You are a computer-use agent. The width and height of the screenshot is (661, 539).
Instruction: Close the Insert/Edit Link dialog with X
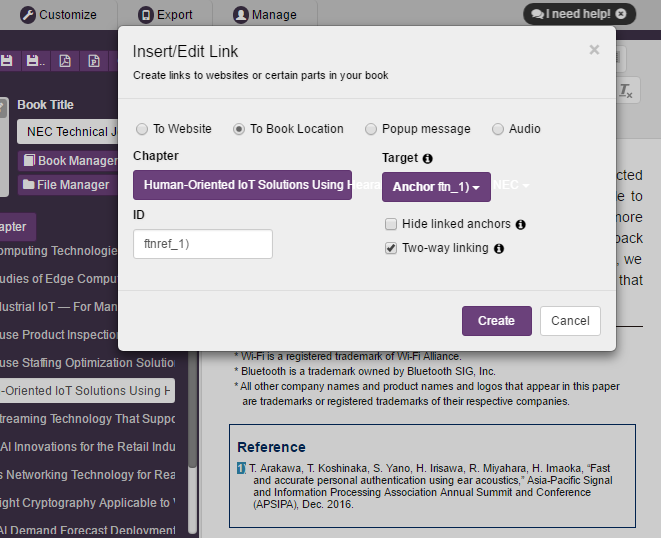tap(594, 50)
